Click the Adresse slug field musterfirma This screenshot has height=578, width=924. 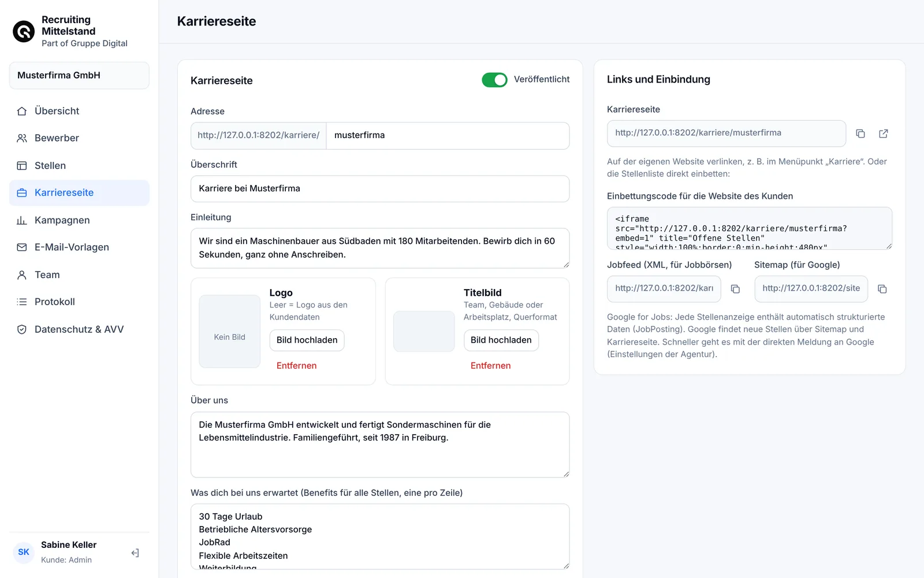pyautogui.click(x=448, y=135)
